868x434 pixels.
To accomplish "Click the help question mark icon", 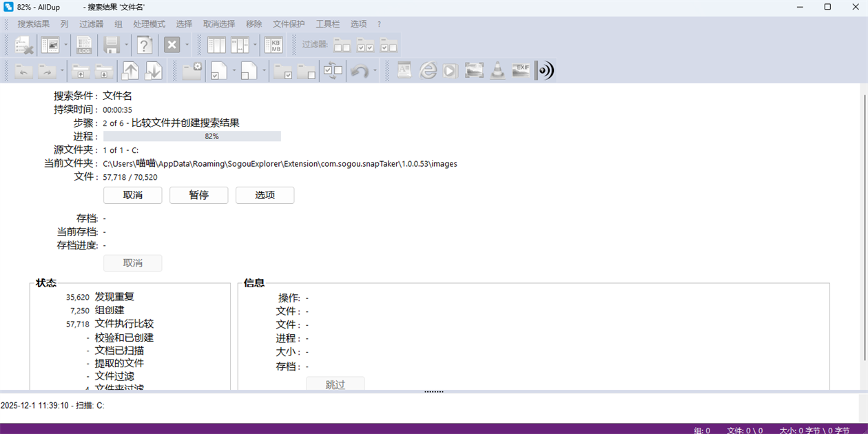I will (144, 45).
